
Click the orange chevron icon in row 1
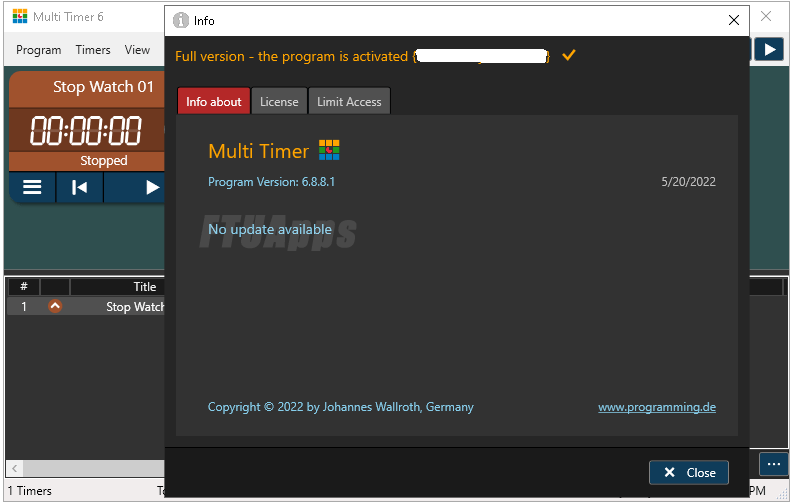click(55, 306)
